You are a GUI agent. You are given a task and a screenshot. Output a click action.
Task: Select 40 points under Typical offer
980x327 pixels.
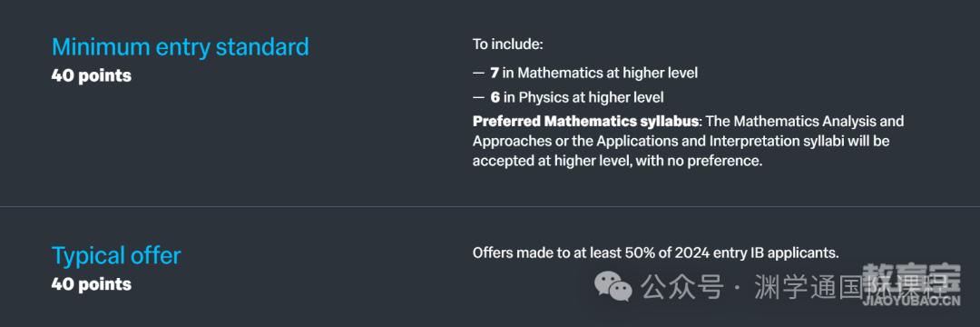pyautogui.click(x=92, y=284)
